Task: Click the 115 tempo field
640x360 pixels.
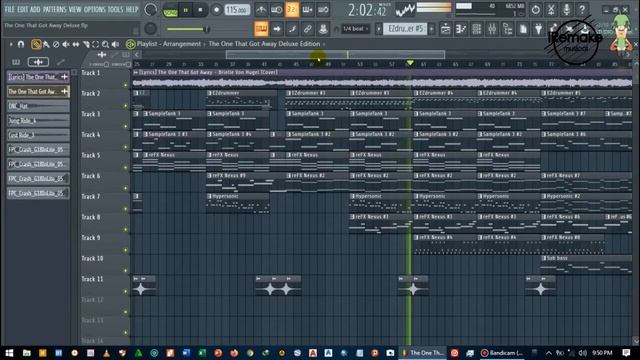Action: 237,10
